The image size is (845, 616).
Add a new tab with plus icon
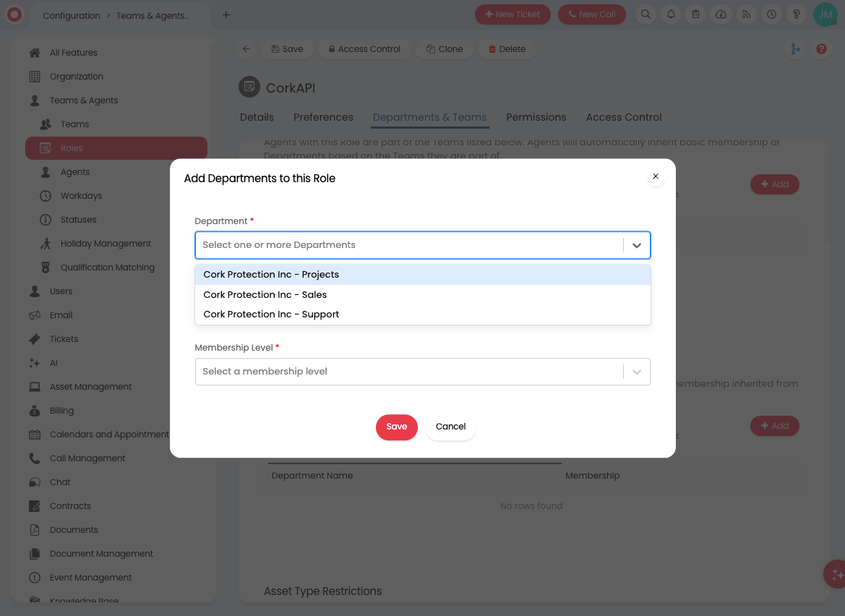click(226, 15)
